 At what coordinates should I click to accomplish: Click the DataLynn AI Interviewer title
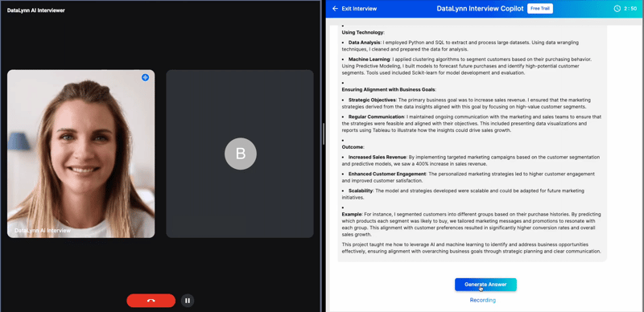point(35,10)
